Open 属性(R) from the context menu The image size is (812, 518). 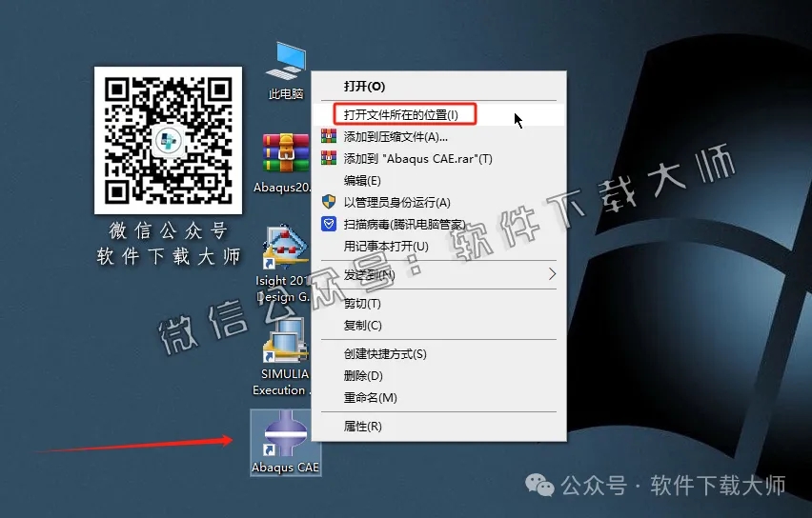438,426
